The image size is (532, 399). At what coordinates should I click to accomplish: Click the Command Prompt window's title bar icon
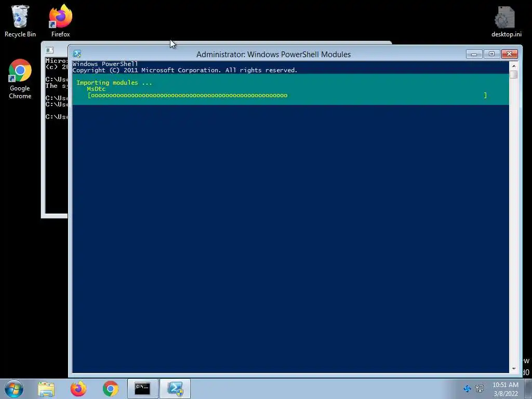click(x=49, y=50)
